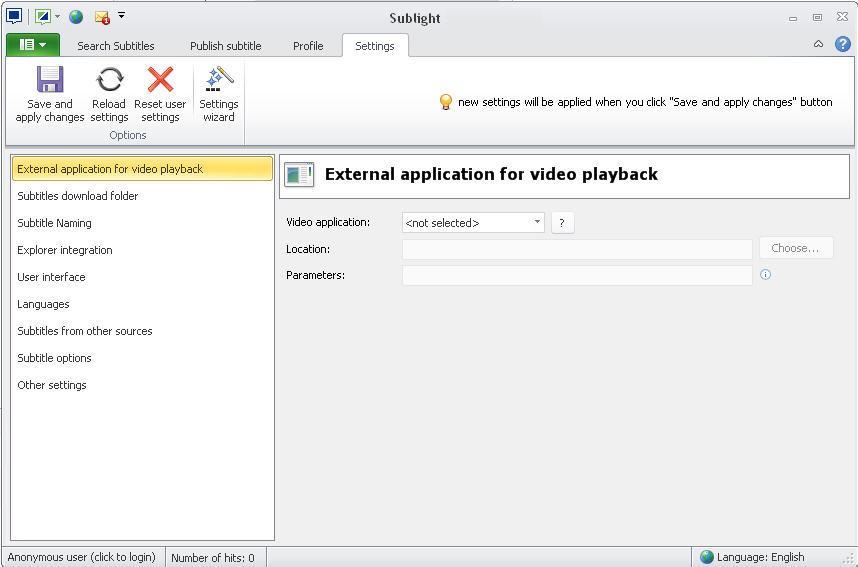Open the green application menu button
The height and width of the screenshot is (567, 858).
[33, 45]
